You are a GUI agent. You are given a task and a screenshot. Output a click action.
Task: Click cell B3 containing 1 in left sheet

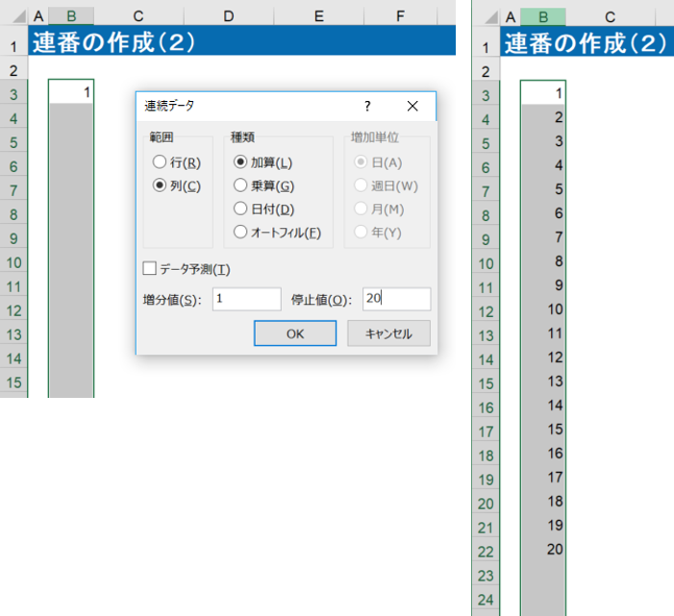click(71, 93)
